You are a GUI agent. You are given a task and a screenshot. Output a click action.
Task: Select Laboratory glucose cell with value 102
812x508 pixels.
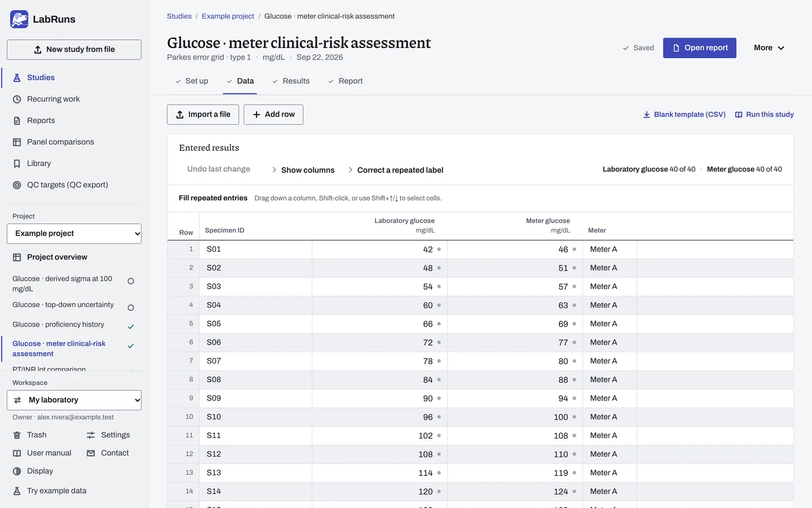(x=379, y=436)
